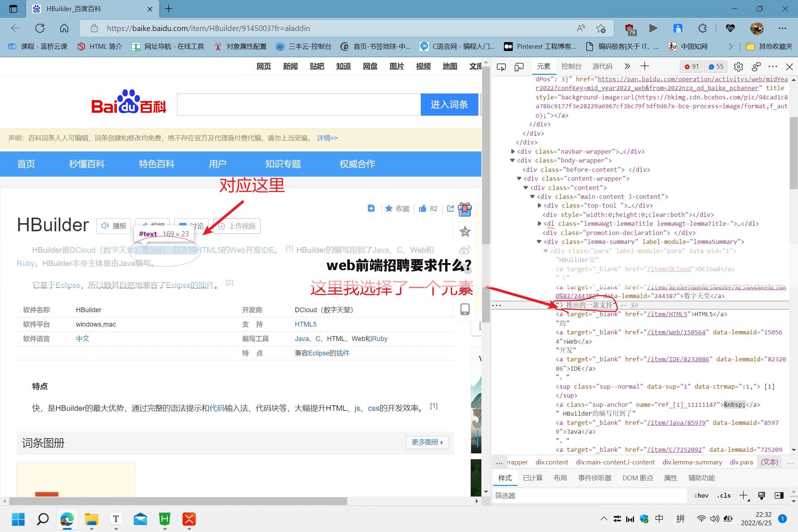Click the phone icon in side toolbar
The height and width of the screenshot is (532, 798).
465,309
